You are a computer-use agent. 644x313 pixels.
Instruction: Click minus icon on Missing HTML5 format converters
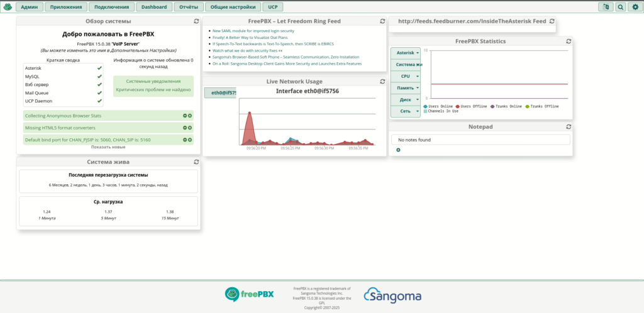click(185, 128)
